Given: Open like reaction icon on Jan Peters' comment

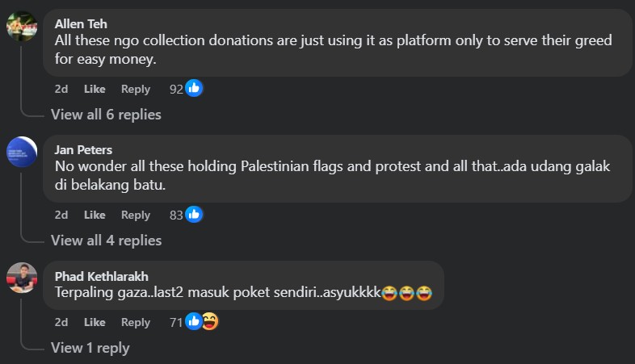Looking at the screenshot, I should pos(194,215).
